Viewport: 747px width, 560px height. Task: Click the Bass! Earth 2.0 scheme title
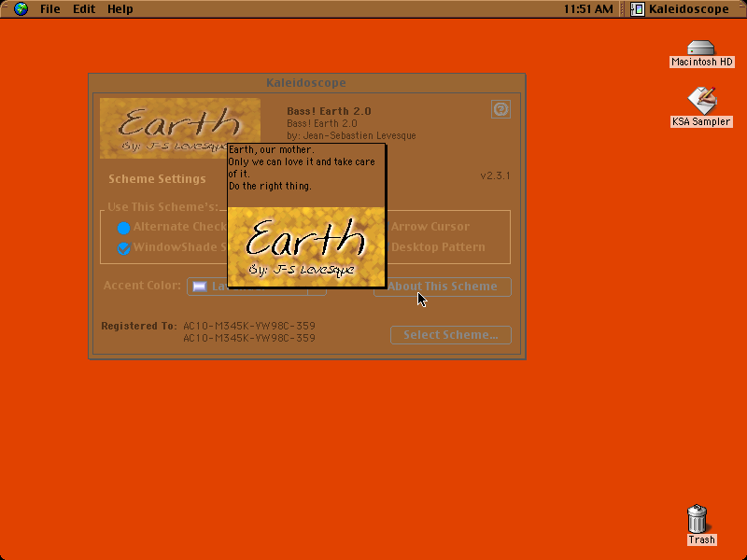tap(329, 111)
